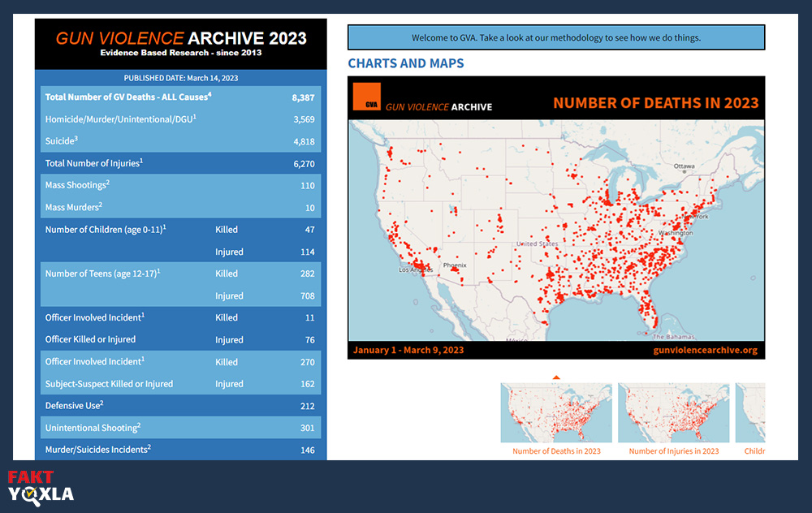Click officer injured value 76
Viewport: 812px width, 513px height.
309,339
